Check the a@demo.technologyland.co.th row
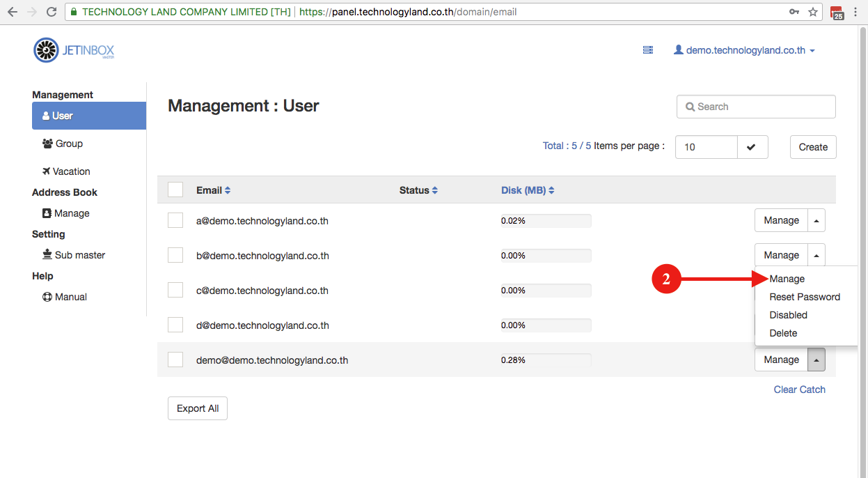The image size is (868, 478). point(175,220)
